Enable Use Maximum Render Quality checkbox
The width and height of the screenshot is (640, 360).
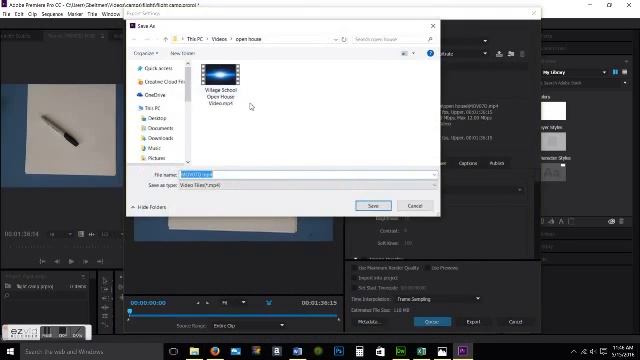click(354, 268)
